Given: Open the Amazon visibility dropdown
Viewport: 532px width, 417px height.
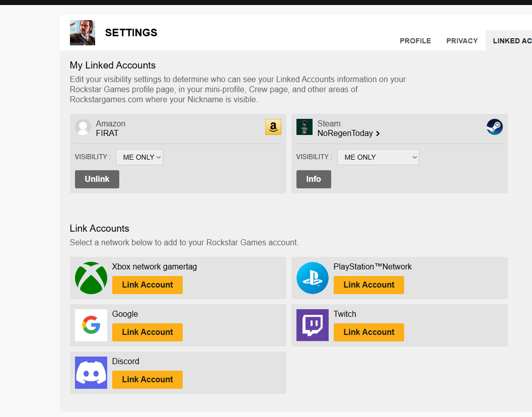Looking at the screenshot, I should coord(139,157).
